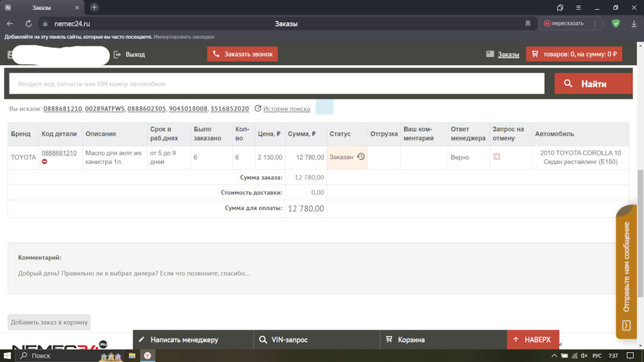644x362 pixels.
Task: Open the Windows notification center icon
Action: (630, 355)
